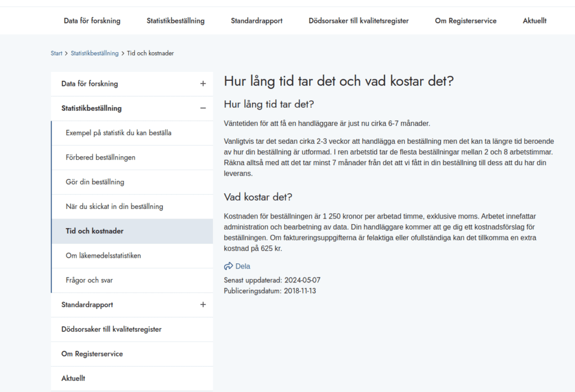The height and width of the screenshot is (392, 575).
Task: Open Dödsorsaker till kvalitetsregister top menu
Action: click(x=358, y=21)
